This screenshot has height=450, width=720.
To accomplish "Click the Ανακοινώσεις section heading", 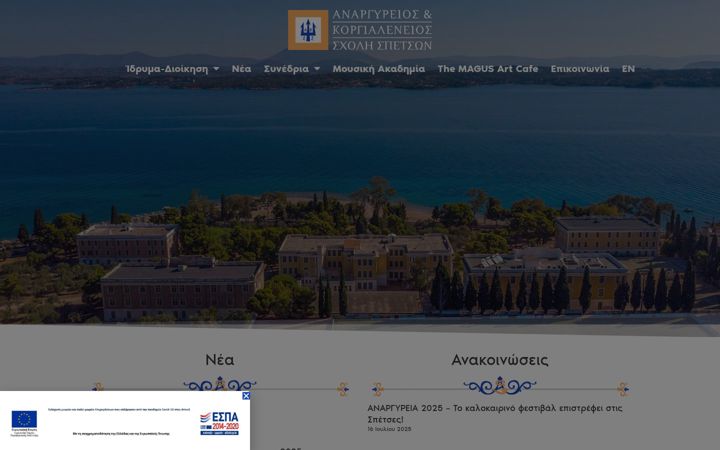I will pyautogui.click(x=500, y=360).
